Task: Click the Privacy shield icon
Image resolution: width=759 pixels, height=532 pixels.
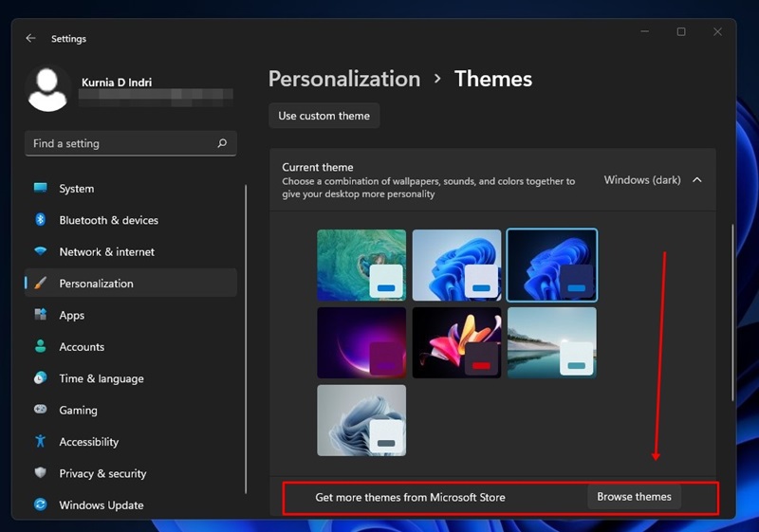Action: pos(40,472)
